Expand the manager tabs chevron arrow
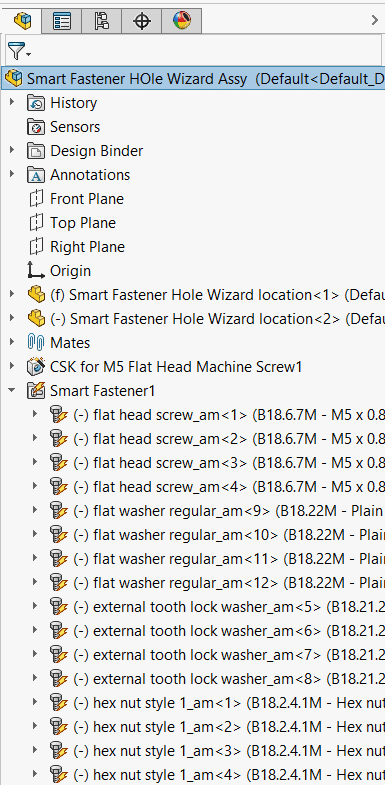 click(x=374, y=20)
